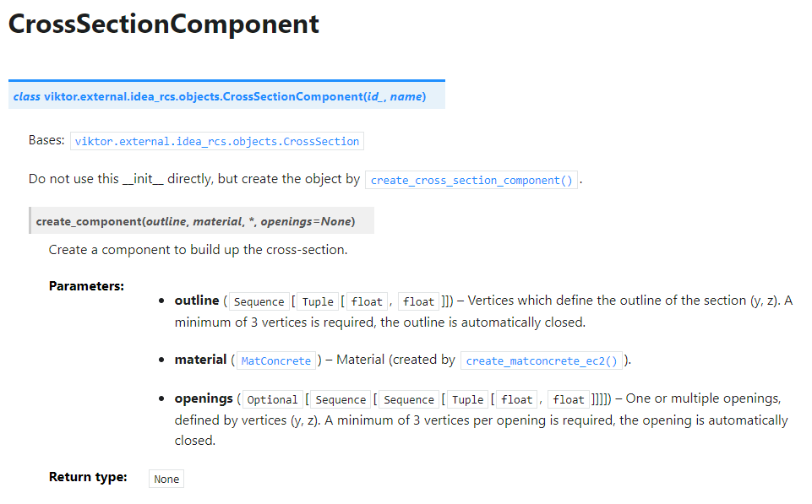Follow the create_cross_section_component() link
This screenshot has height=504, width=812.
pyautogui.click(x=471, y=180)
